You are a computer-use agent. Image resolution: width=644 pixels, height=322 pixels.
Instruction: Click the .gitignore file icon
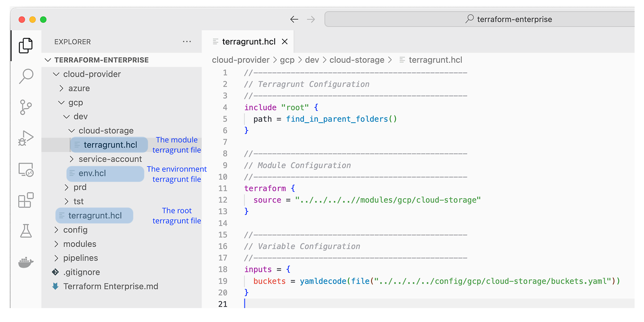[x=55, y=272]
